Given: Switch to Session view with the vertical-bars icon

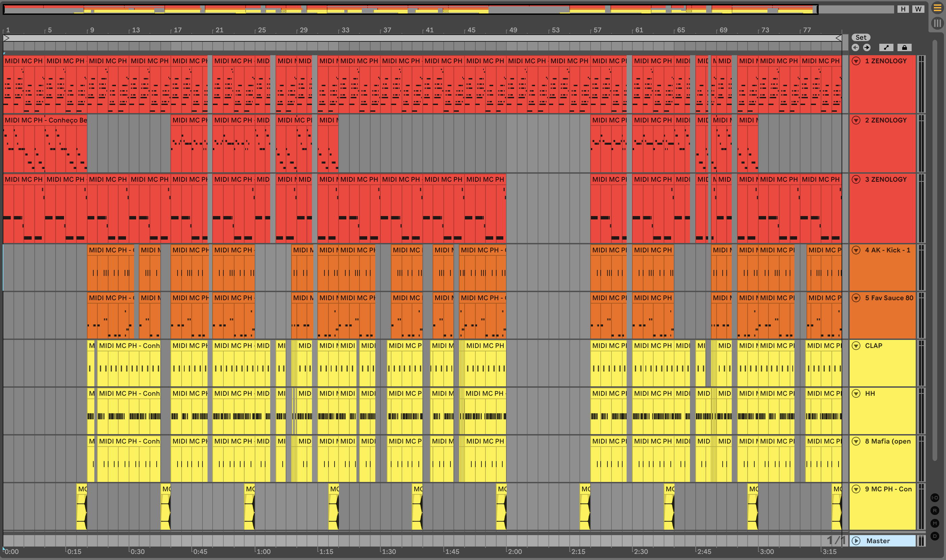Looking at the screenshot, I should click(937, 24).
